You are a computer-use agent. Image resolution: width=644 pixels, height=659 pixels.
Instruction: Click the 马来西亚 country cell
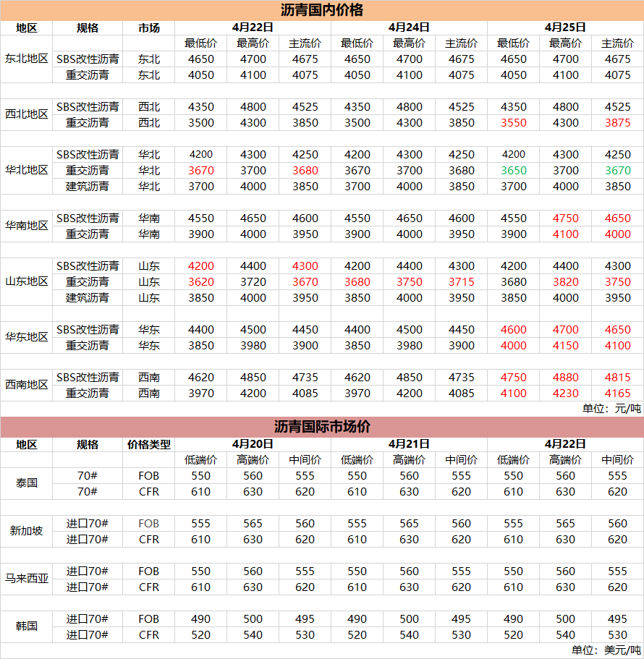pyautogui.click(x=27, y=579)
